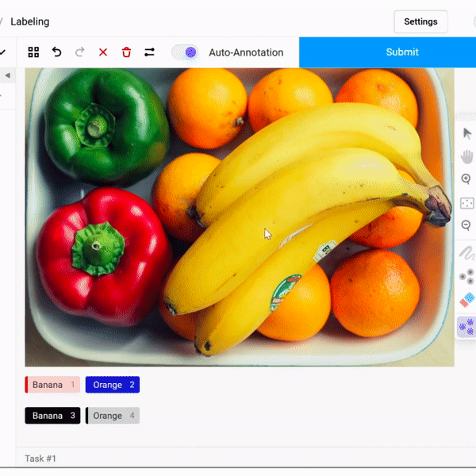Select the blue Orange 2 label
This screenshot has height=476, width=476.
coord(113,385)
